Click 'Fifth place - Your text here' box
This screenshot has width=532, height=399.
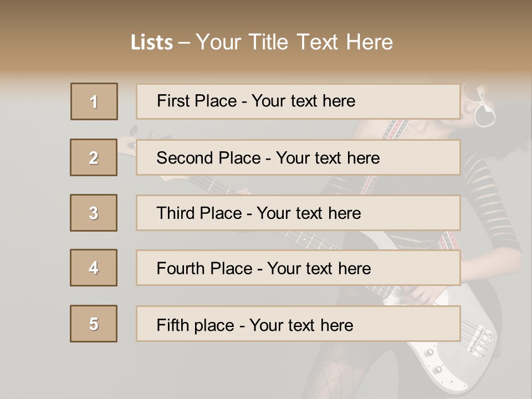click(298, 324)
